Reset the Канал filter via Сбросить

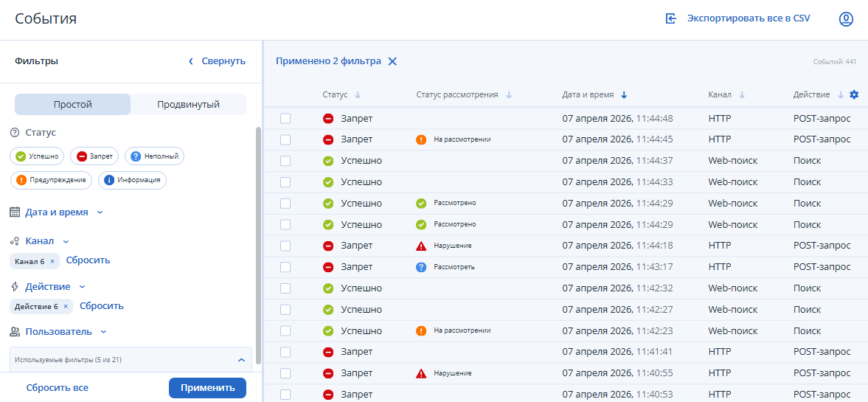[88, 260]
